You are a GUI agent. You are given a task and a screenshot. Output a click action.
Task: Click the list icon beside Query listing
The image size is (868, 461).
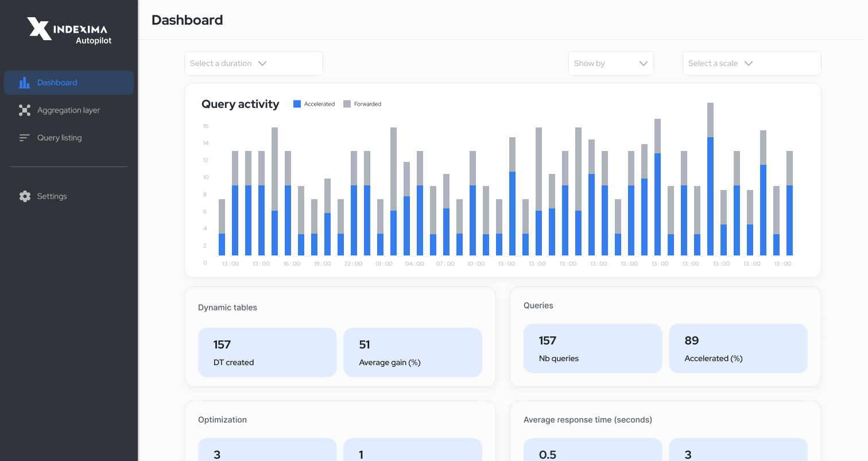[25, 137]
